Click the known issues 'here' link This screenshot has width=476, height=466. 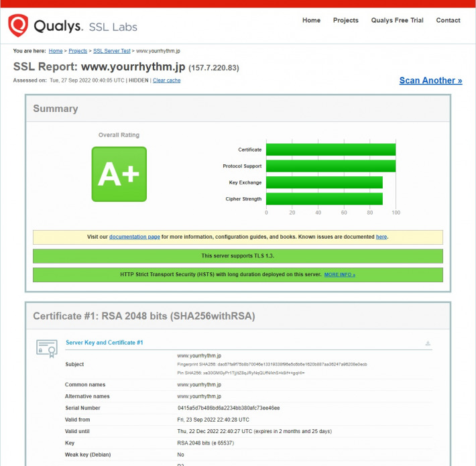tap(381, 237)
